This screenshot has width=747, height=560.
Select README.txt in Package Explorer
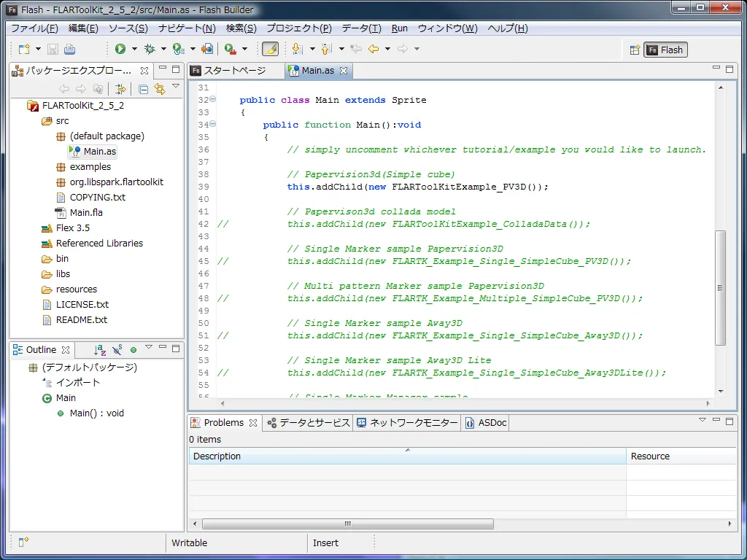(82, 320)
